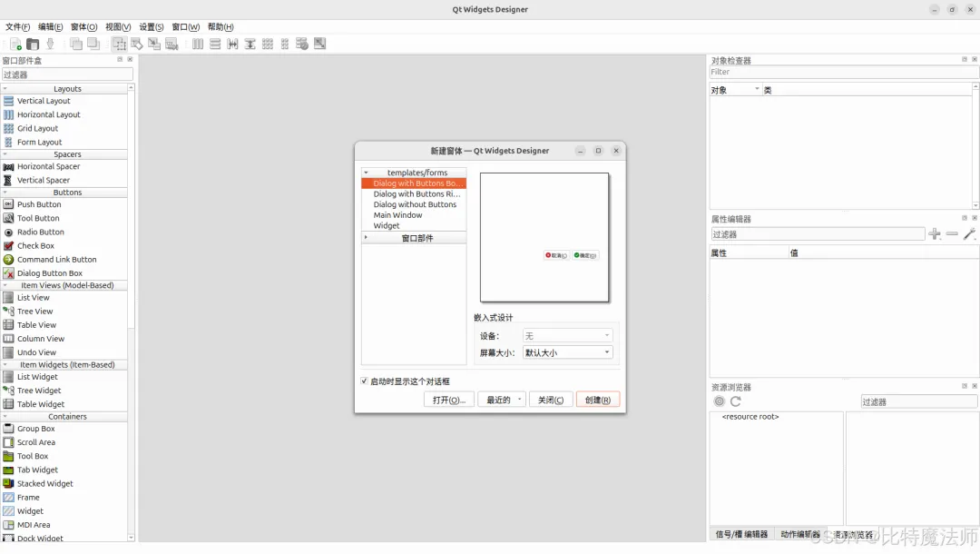Click Lay Out Vertically in Splitter icon
The height and width of the screenshot is (554, 980).
pyautogui.click(x=250, y=44)
